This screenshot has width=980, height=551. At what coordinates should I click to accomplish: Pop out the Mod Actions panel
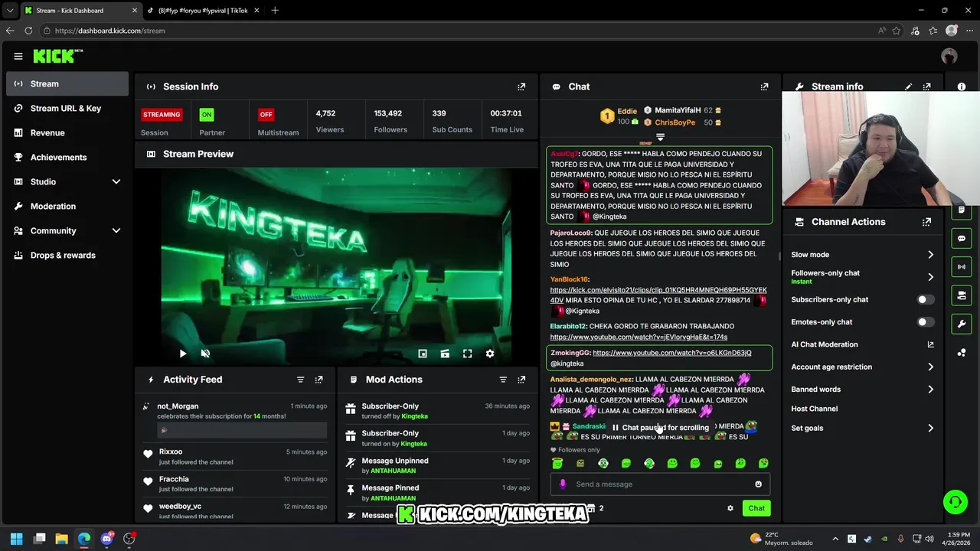521,380
